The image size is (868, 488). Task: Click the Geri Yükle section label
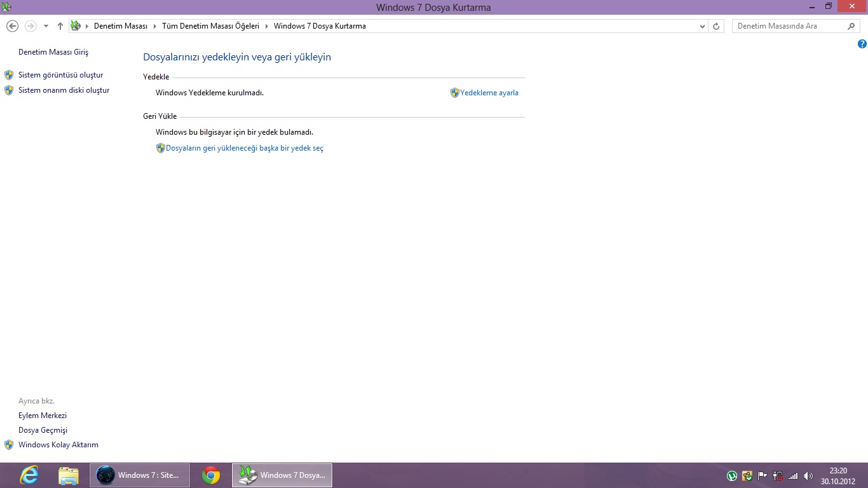160,116
